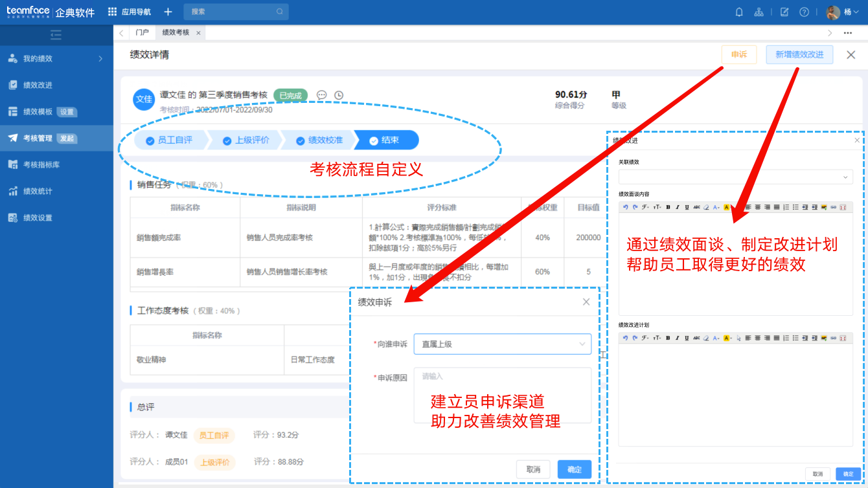Open the 向谁申诉 dropdown

coord(502,344)
